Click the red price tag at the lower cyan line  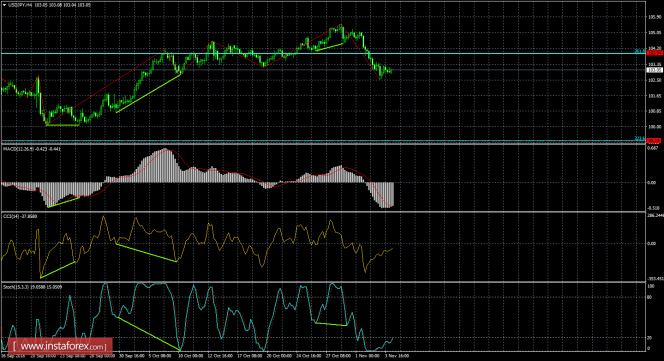click(x=655, y=140)
